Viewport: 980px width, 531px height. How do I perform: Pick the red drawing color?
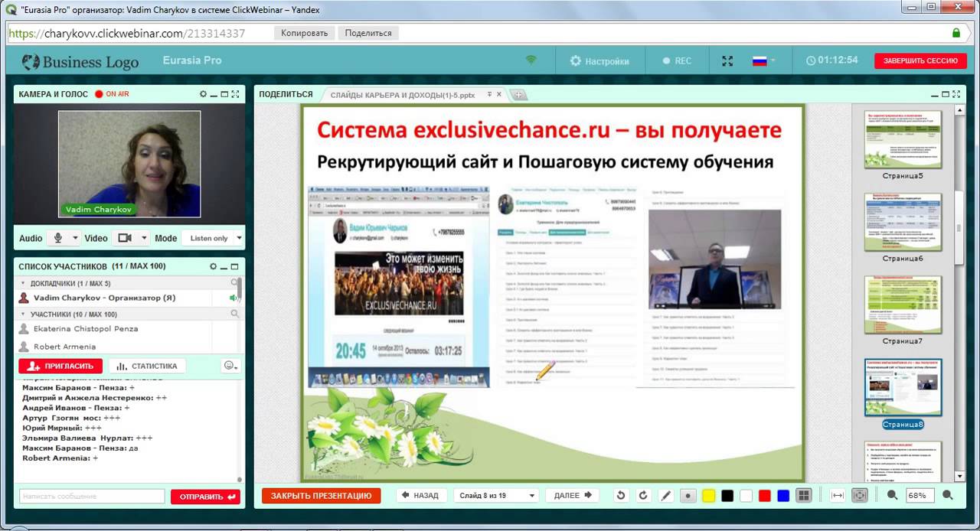coord(764,496)
